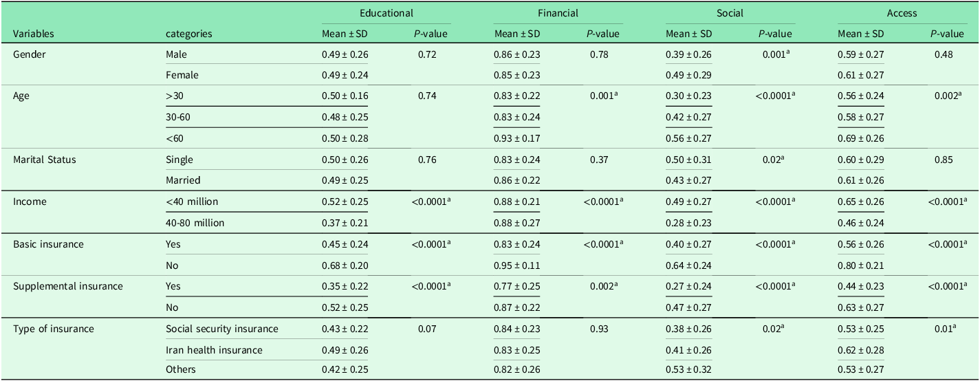Select the Social column group header
Screen dimensions: 980x381
pyautogui.click(x=730, y=13)
